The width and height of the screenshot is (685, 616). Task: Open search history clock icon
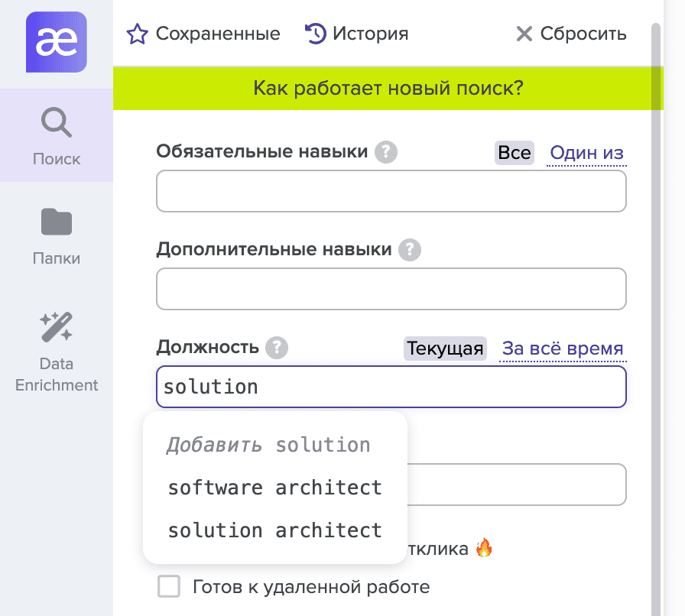coord(314,34)
